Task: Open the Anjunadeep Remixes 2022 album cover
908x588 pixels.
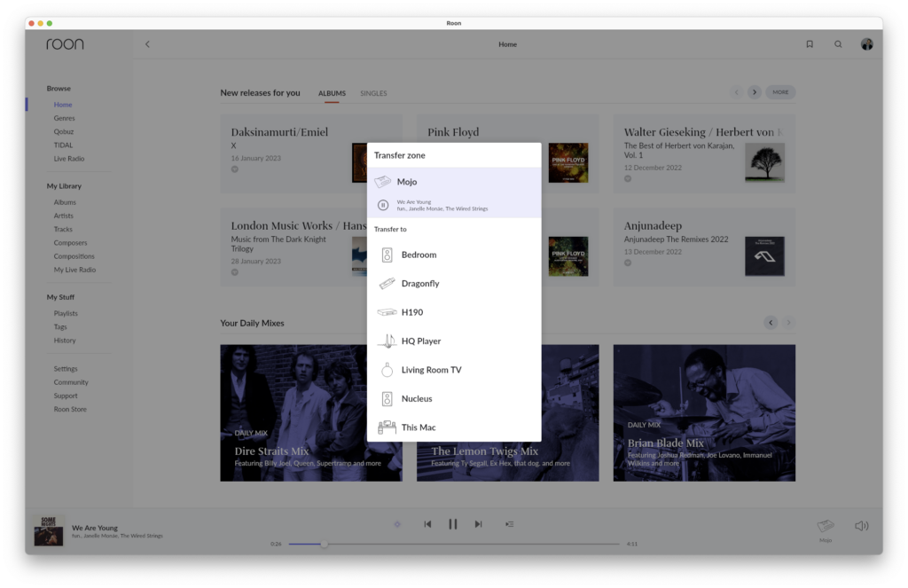Action: (x=764, y=256)
